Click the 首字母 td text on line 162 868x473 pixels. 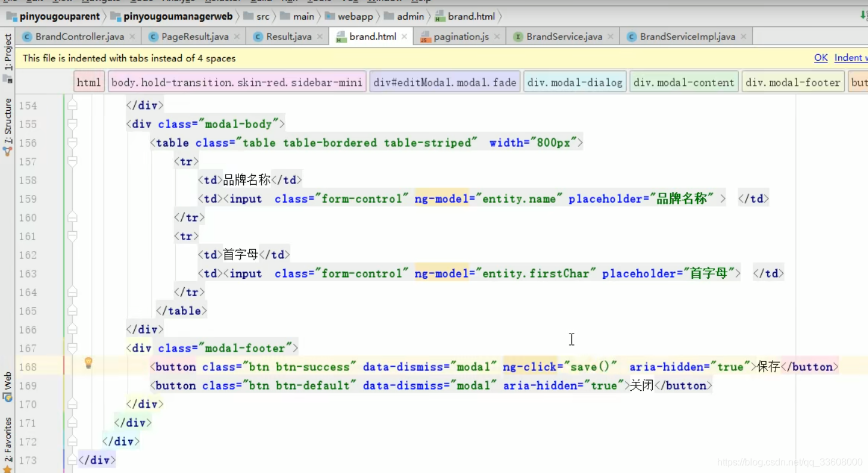point(241,254)
